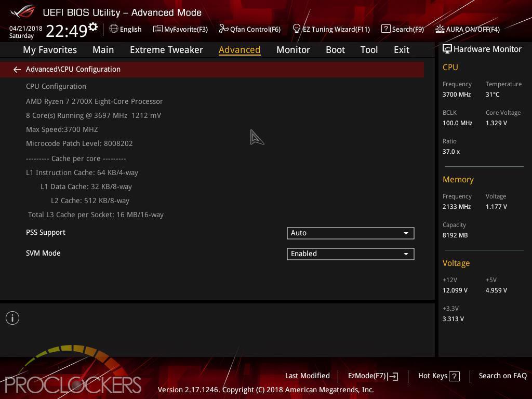Click the Hot Keys question mark icon

(454, 376)
